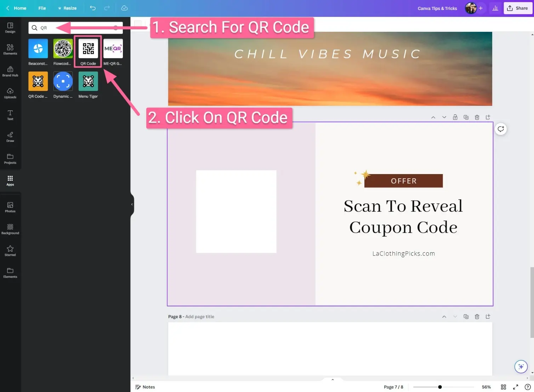
Task: Show pages thumbnail strip chevron
Action: coord(333,380)
